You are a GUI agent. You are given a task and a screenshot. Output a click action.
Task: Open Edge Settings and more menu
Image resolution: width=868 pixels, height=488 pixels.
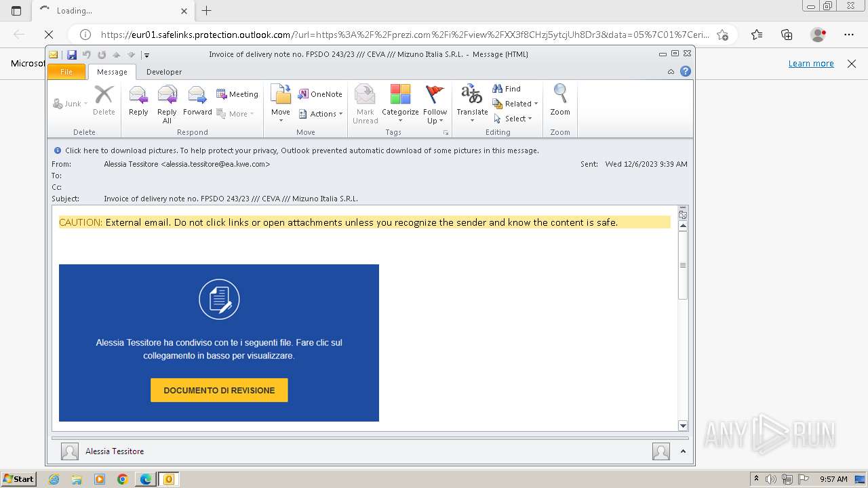pos(848,35)
